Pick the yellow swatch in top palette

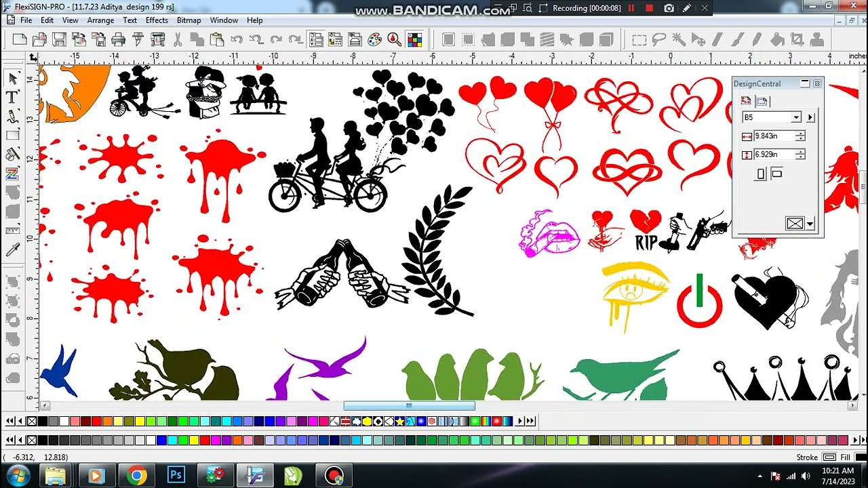pyautogui.click(x=138, y=421)
